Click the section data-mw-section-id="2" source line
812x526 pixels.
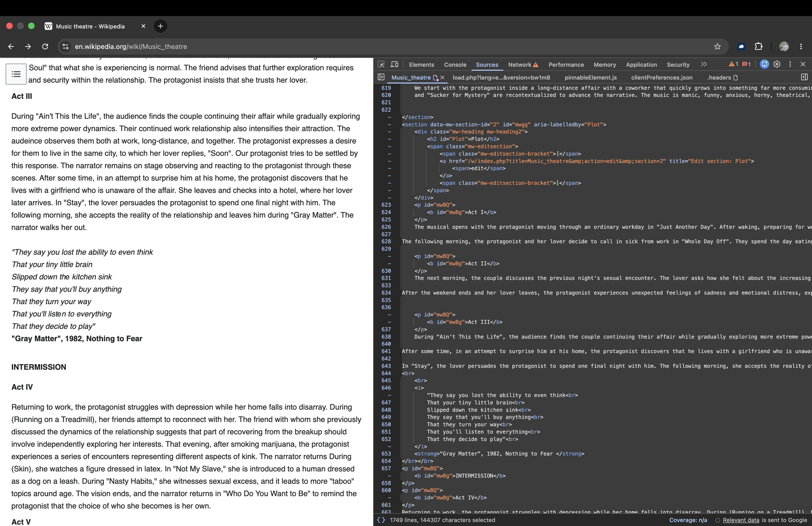(504, 124)
